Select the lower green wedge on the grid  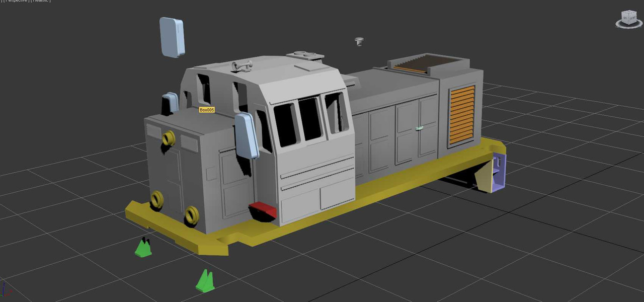(x=205, y=281)
